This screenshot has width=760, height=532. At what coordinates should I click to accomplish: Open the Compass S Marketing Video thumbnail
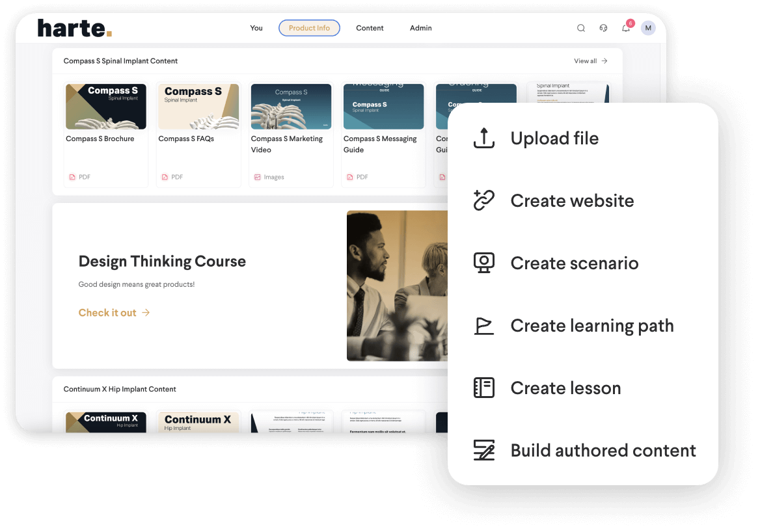pos(291,107)
